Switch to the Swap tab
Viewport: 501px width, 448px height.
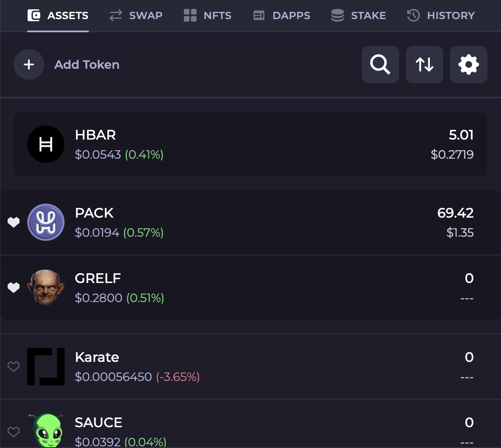tap(136, 16)
